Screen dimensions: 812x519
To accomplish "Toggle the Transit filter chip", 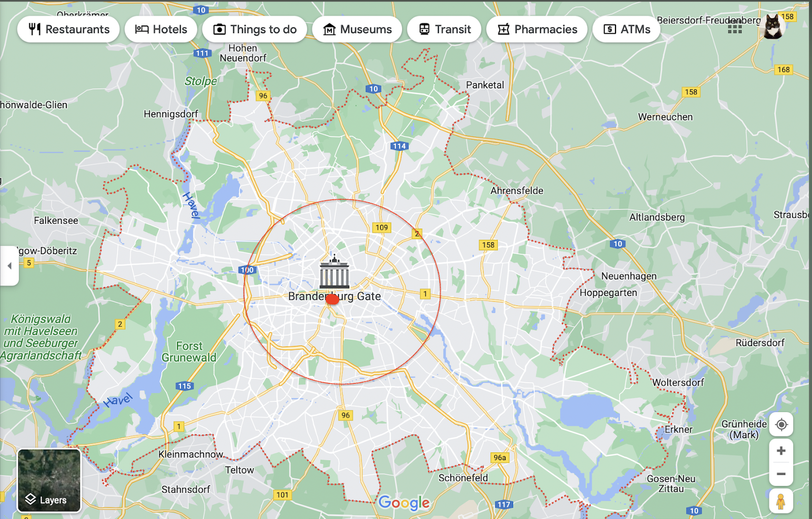I will tap(445, 29).
